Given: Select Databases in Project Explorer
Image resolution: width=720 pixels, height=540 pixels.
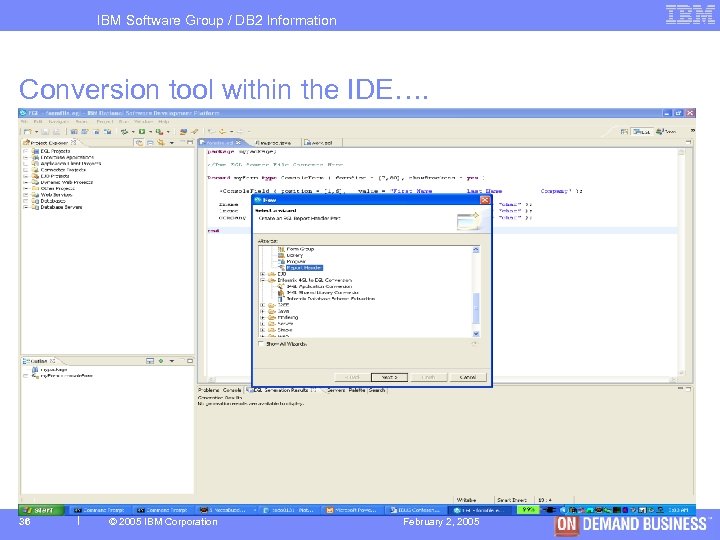Looking at the screenshot, I should coord(53,201).
